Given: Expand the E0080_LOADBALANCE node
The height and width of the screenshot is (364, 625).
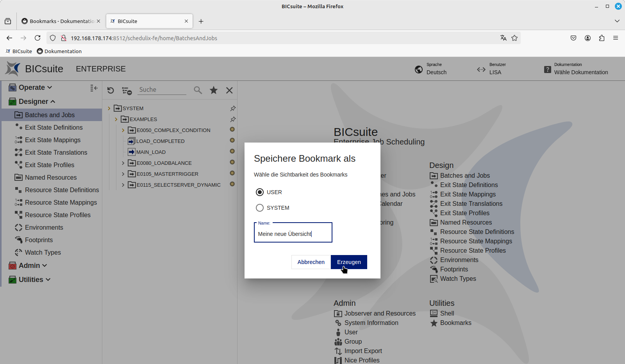Looking at the screenshot, I should (x=123, y=163).
